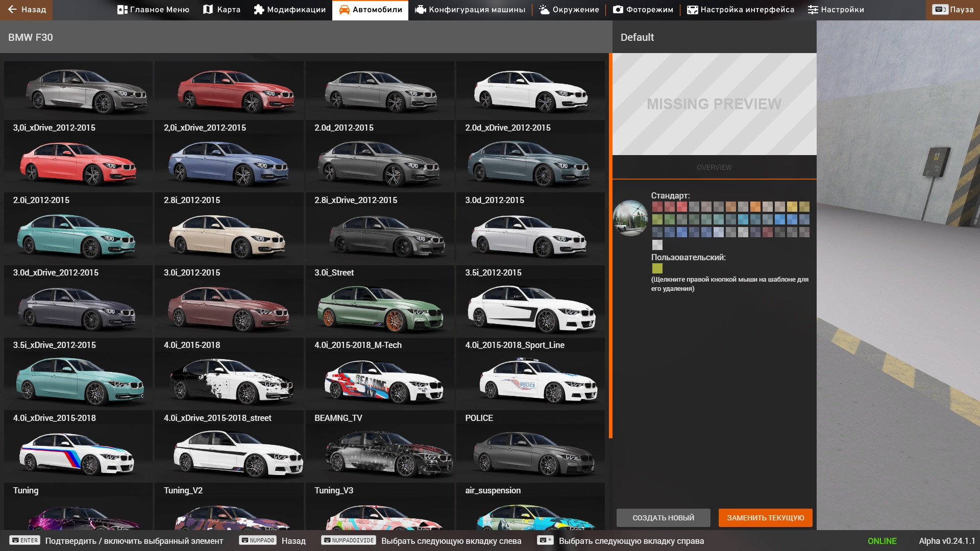Click the ЗАМЕНИТЬ ТЕКУЩУЮ button
The height and width of the screenshot is (551, 980).
tap(765, 517)
